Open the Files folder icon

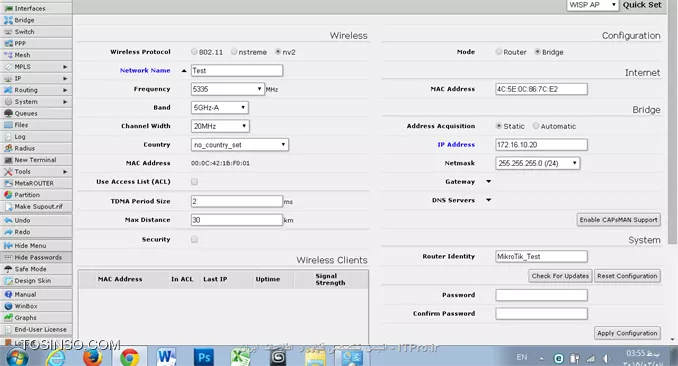[8, 125]
